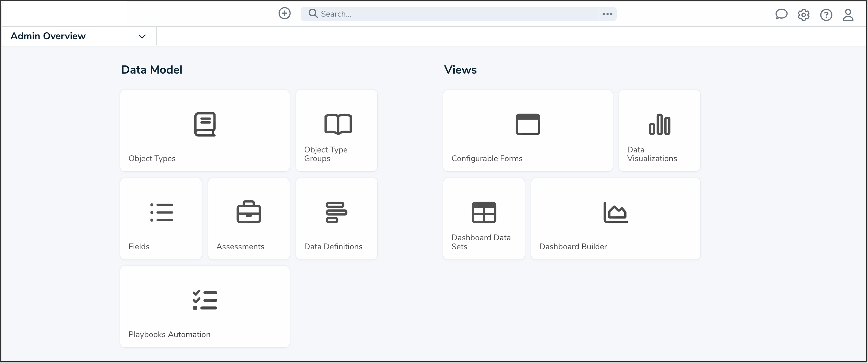The image size is (868, 363).
Task: Open the Dashboard Data Sets tile
Action: click(484, 219)
